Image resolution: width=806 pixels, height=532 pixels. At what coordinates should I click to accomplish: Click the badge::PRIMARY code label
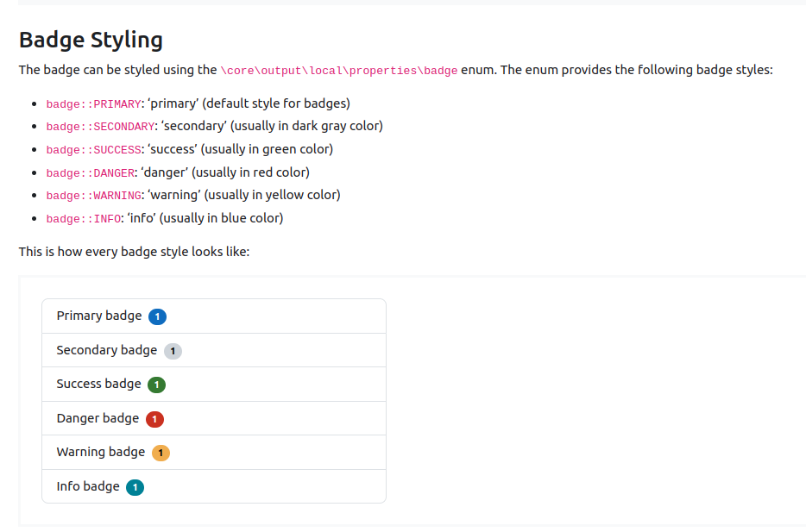pyautogui.click(x=93, y=104)
